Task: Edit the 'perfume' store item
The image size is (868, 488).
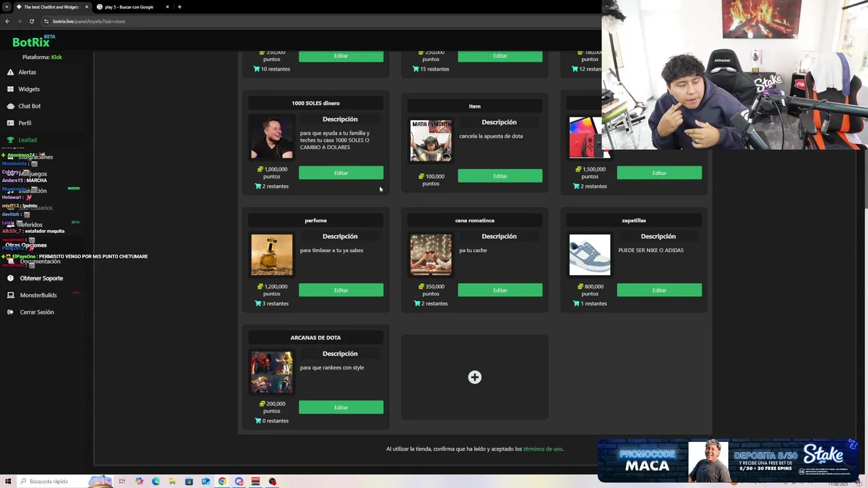Action: tap(341, 290)
